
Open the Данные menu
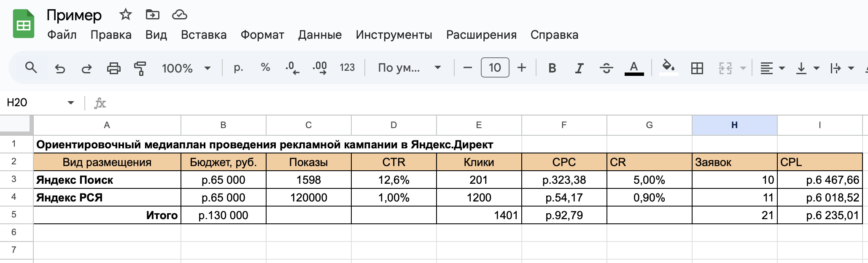tap(320, 35)
